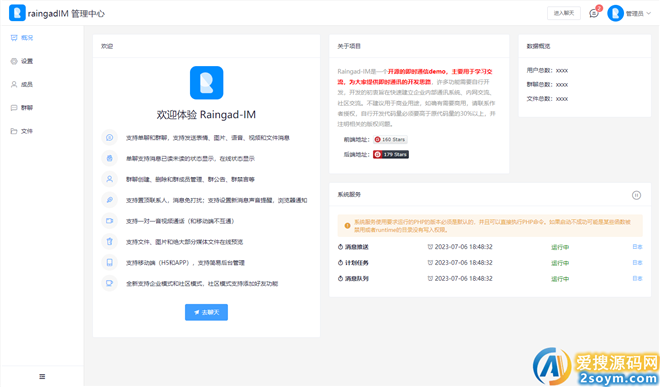Click the 计划任务 service name
This screenshot has width=660, height=387.
[x=357, y=263]
